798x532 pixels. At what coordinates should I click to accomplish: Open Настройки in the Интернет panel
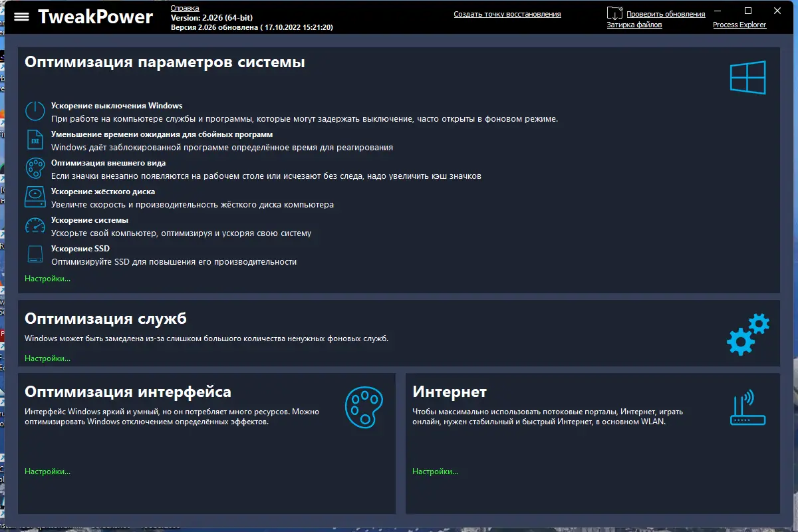[x=435, y=471]
